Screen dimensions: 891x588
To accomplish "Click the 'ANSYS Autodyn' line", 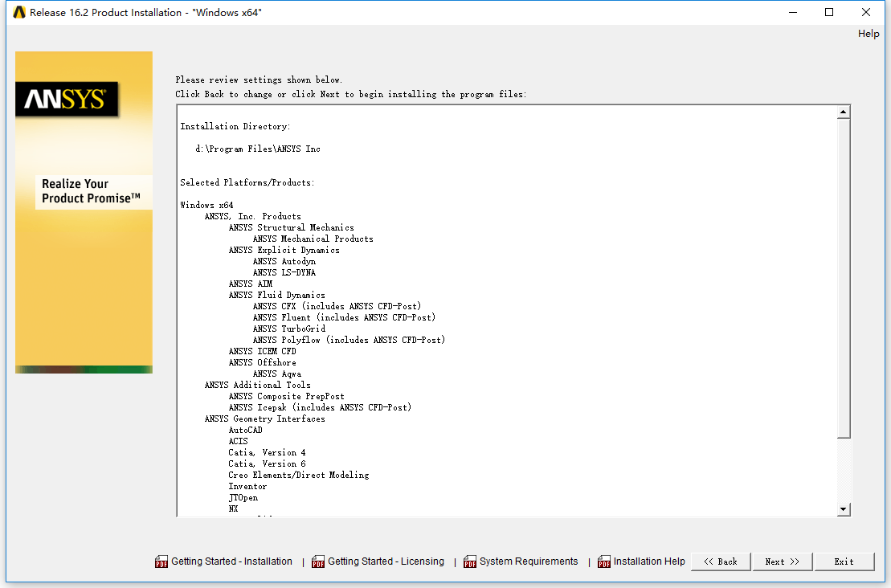I will click(284, 261).
